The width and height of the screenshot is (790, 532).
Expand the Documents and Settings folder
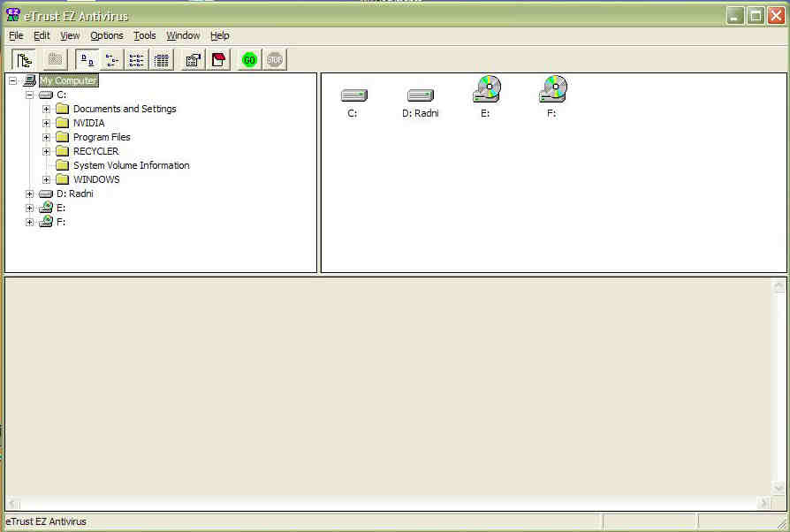click(x=47, y=109)
